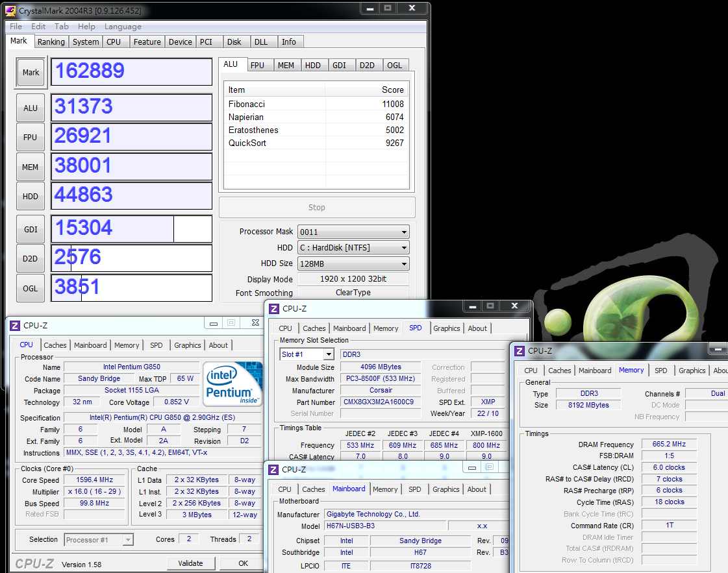Screen dimensions: 728x573
Task: Select the Fibonacci row in the score list
Action: pos(316,104)
